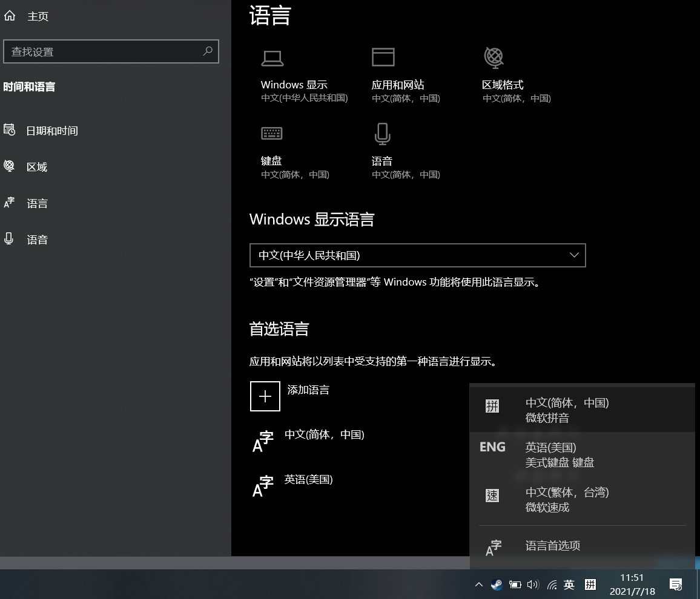The image size is (700, 599).
Task: Click the 语音 microphone tile icon
Action: 383,134
